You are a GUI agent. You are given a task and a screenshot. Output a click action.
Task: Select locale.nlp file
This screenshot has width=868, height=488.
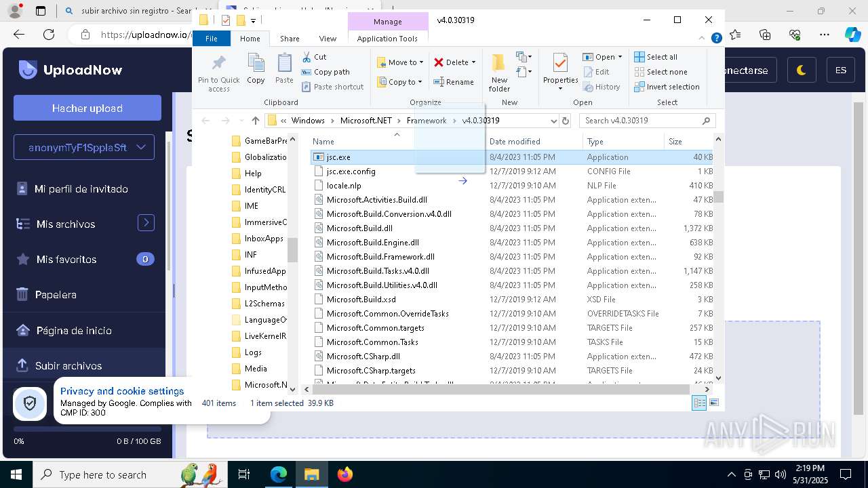(x=343, y=186)
